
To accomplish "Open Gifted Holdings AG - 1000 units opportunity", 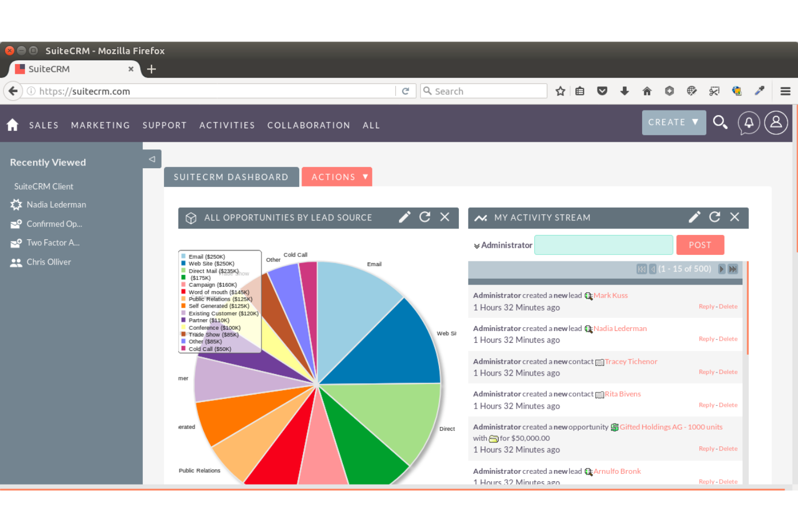I will coord(671,427).
